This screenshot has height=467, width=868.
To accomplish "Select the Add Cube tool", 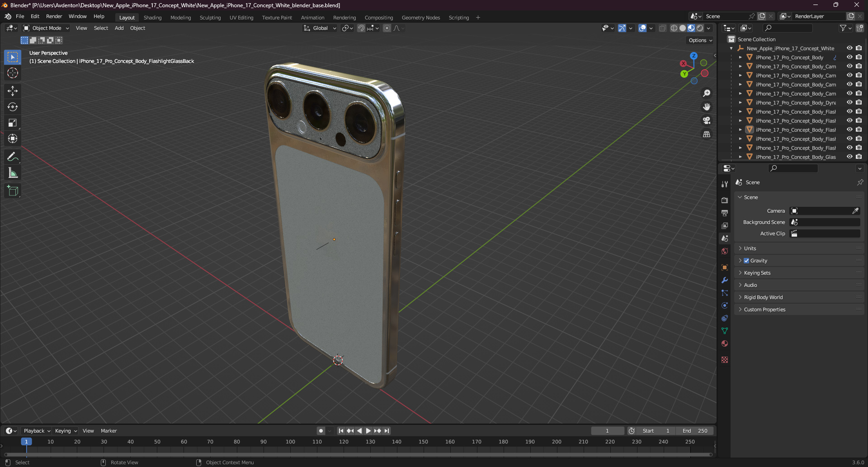I will tap(13, 191).
